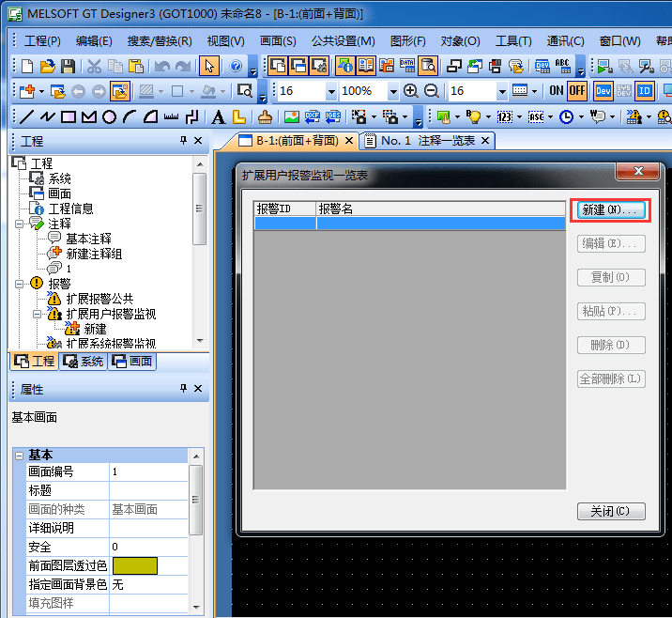Click the Zoom In magnifier icon
This screenshot has width=672, height=618.
[x=411, y=91]
